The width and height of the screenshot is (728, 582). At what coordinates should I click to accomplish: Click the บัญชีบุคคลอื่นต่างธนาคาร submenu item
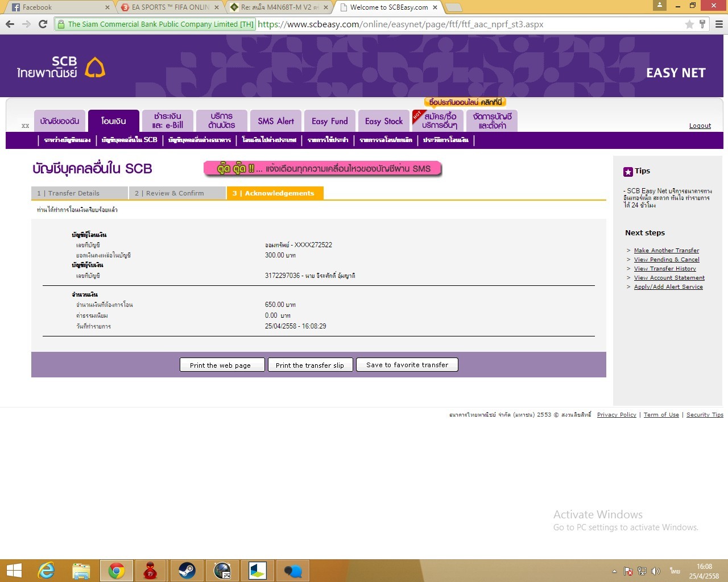(x=200, y=140)
